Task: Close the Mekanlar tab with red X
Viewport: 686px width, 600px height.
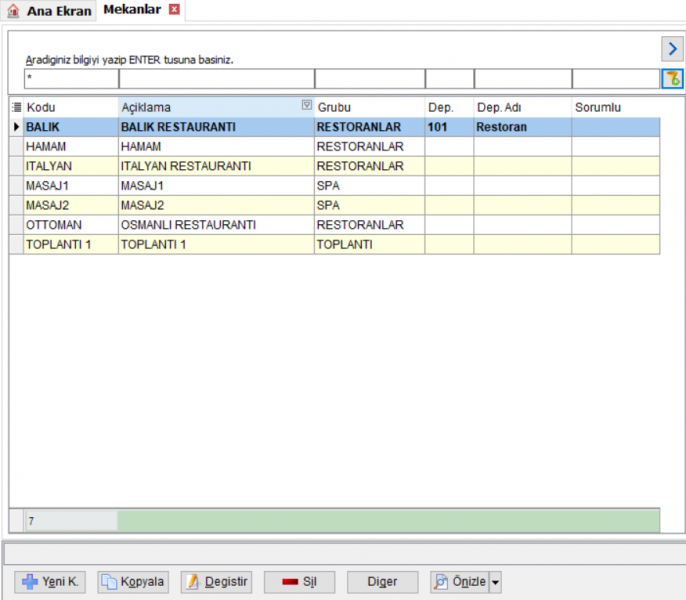Action: click(x=174, y=9)
